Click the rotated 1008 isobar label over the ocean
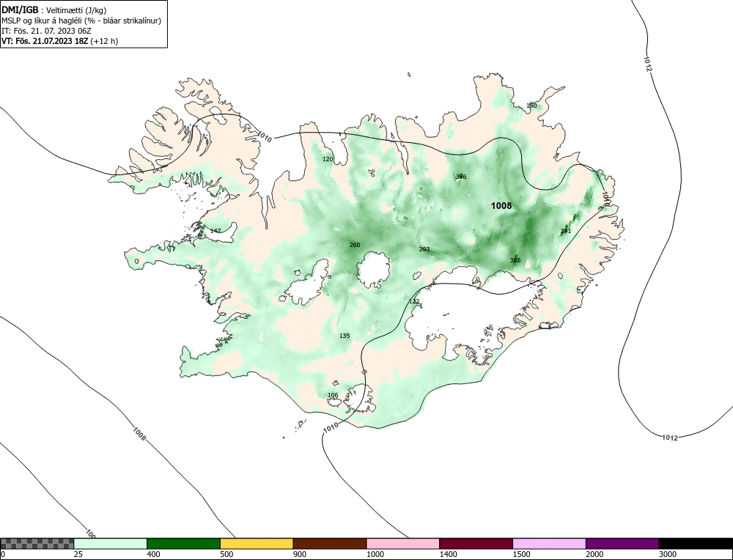Screen dimensions: 733x560 [x=140, y=434]
